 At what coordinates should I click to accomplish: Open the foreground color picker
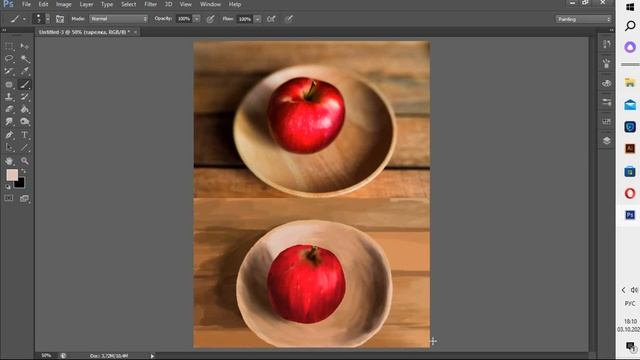pyautogui.click(x=12, y=175)
